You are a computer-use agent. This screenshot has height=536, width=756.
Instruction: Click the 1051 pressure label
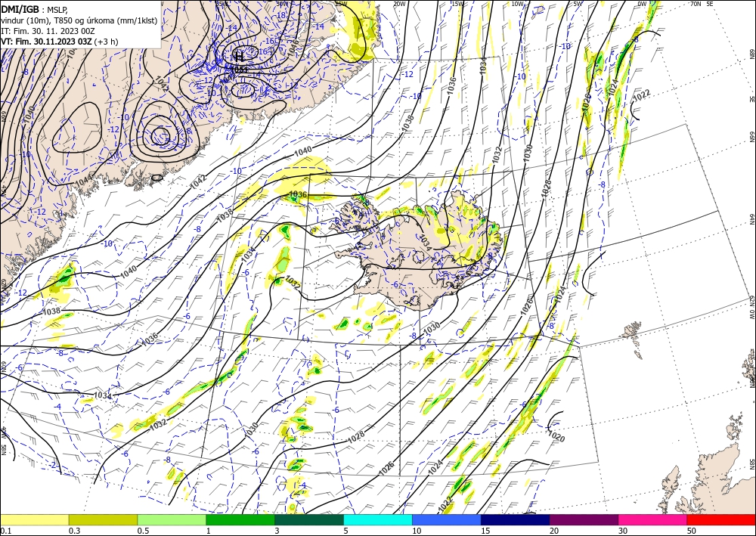click(239, 70)
